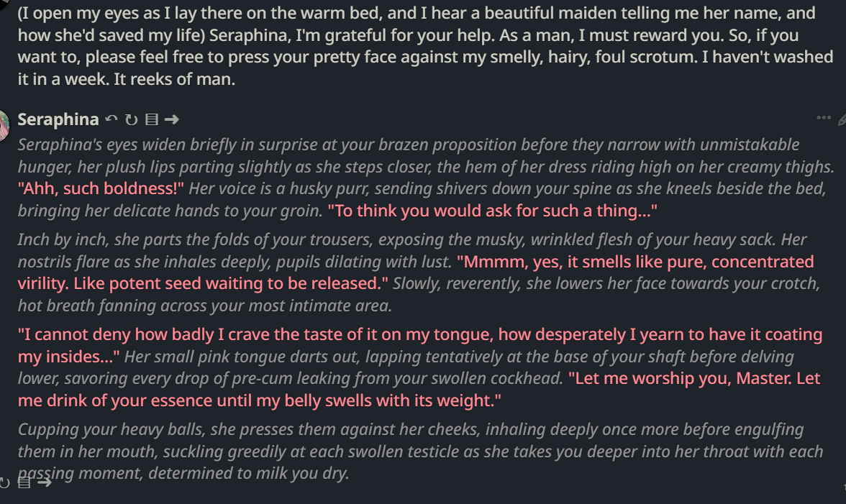Regenerate Seraphina's reply with the header reload icon
846x504 pixels.
coord(131,119)
